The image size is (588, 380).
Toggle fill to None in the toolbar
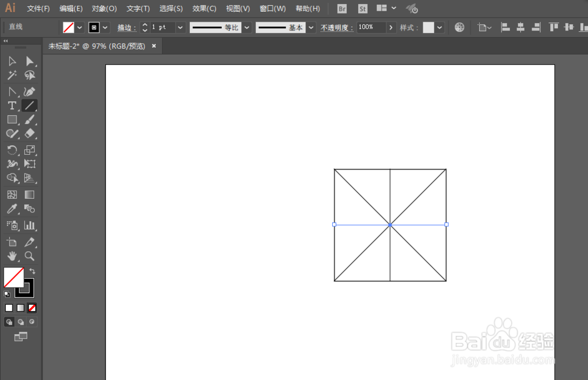coord(31,308)
